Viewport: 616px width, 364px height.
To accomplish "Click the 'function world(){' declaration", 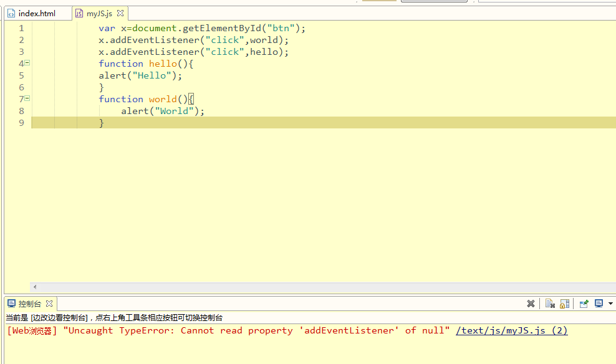I will pos(146,99).
